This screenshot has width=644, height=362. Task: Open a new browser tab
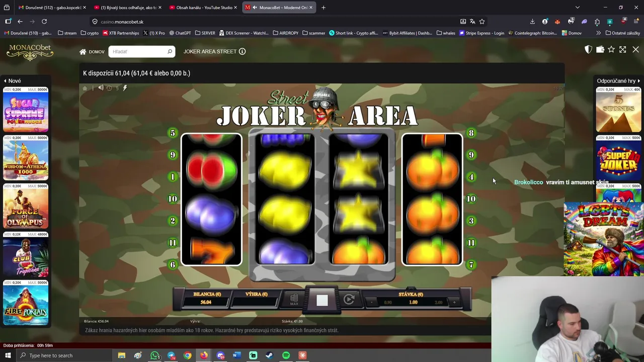coord(324,8)
